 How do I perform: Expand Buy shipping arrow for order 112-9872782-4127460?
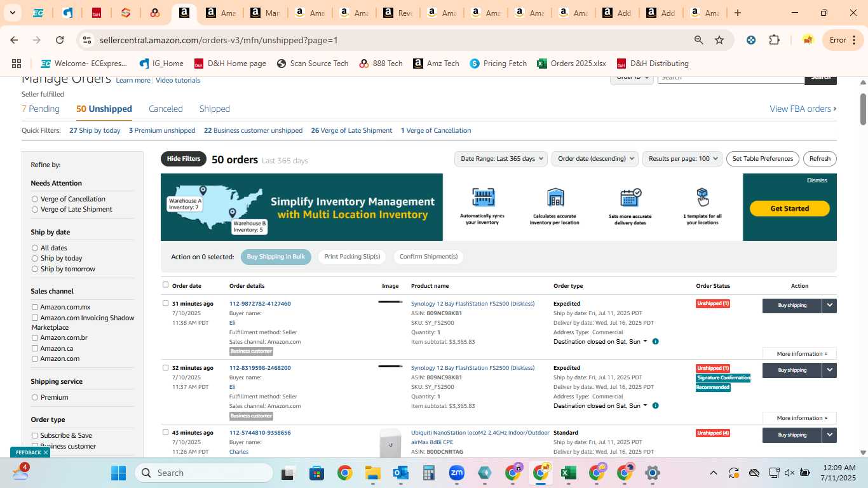point(829,306)
